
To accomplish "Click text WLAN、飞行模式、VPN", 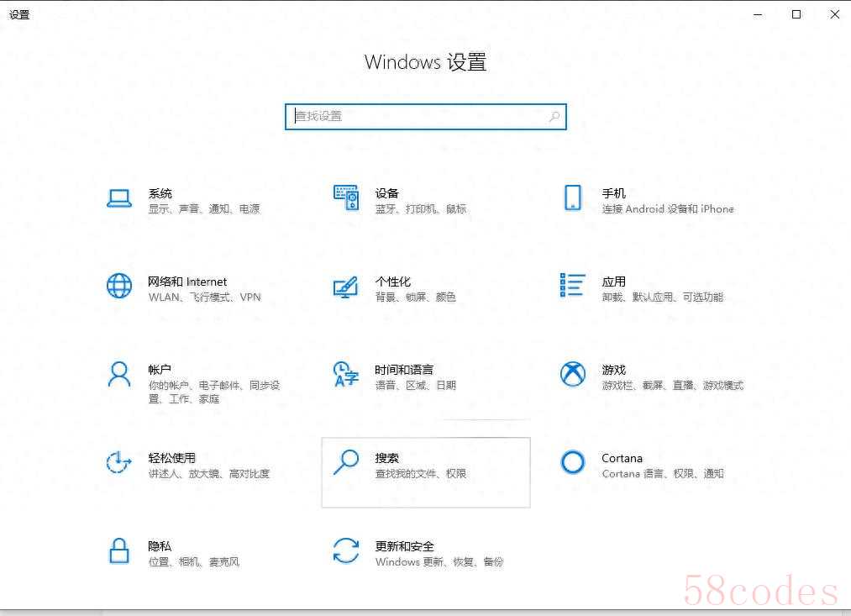I will (x=205, y=297).
